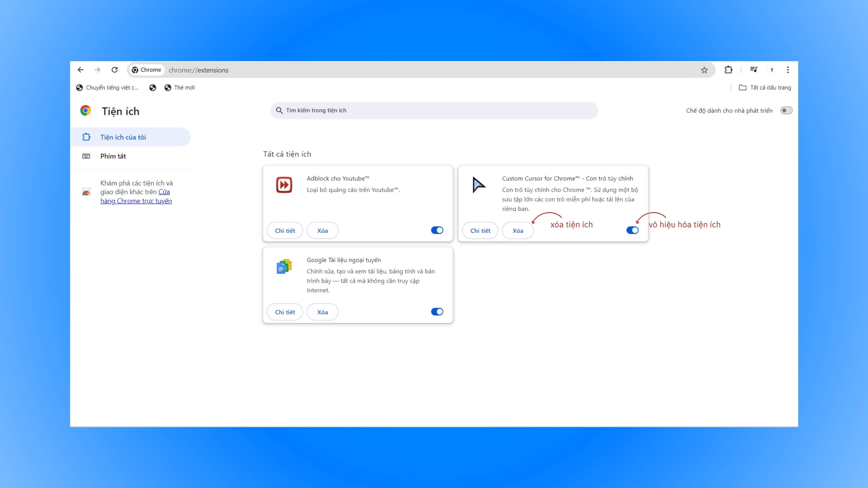This screenshot has width=868, height=488.
Task: Click the Chrome site info chip
Action: (146, 70)
